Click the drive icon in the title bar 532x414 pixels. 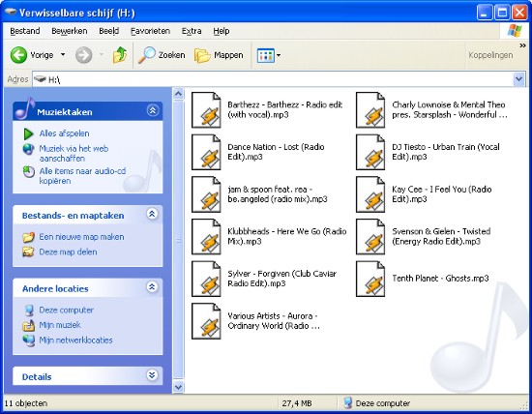[x=11, y=13]
